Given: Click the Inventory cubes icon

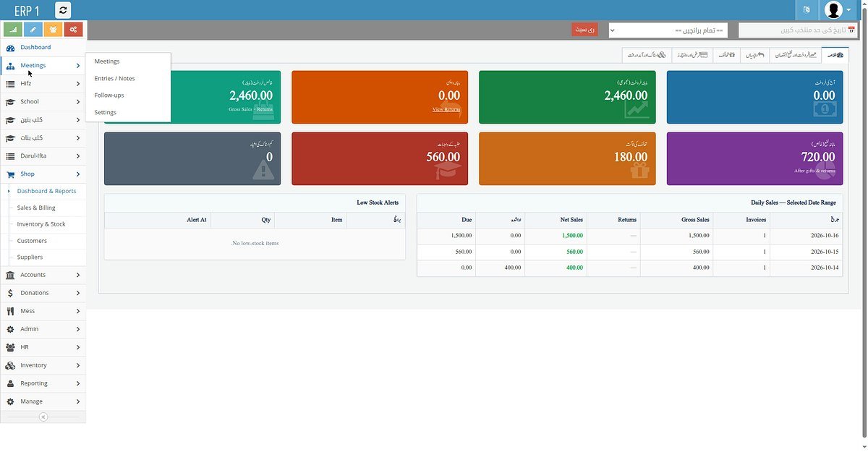Looking at the screenshot, I should [x=10, y=365].
